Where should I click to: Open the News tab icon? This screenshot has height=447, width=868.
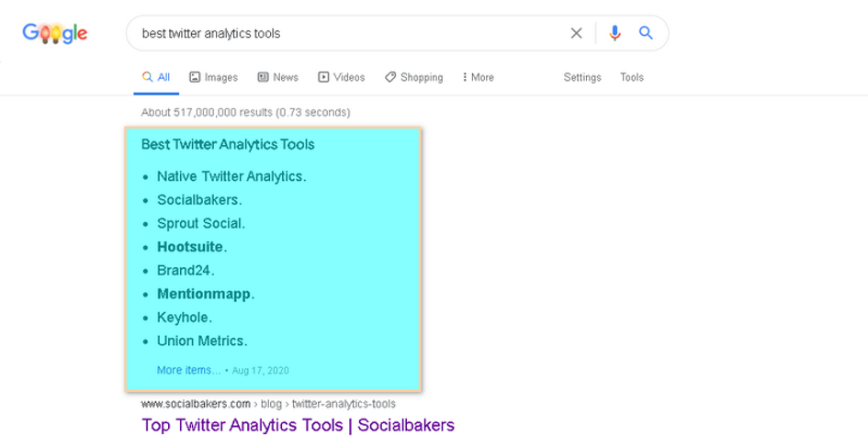[x=263, y=77]
